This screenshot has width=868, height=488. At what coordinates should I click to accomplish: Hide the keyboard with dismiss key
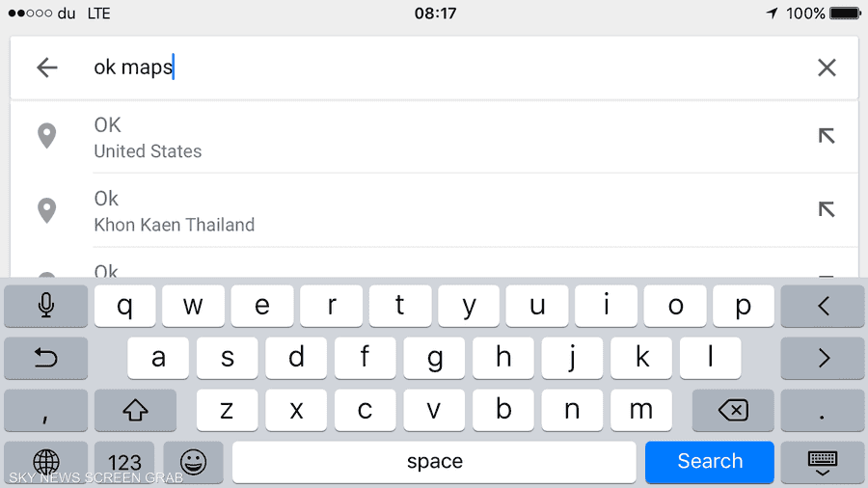pyautogui.click(x=823, y=463)
